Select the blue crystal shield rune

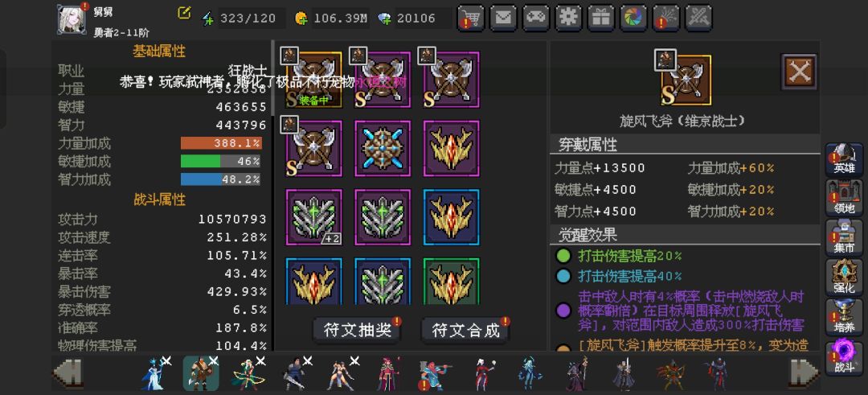click(383, 149)
